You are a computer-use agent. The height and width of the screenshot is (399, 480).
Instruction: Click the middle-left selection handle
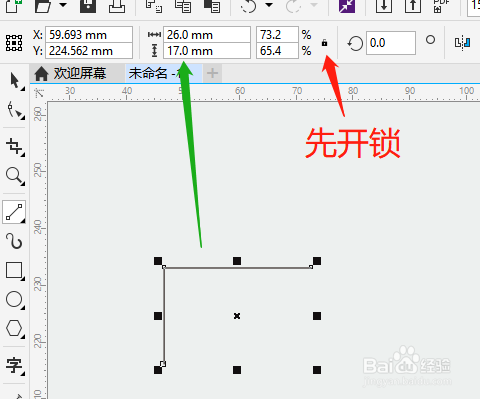pos(158,316)
